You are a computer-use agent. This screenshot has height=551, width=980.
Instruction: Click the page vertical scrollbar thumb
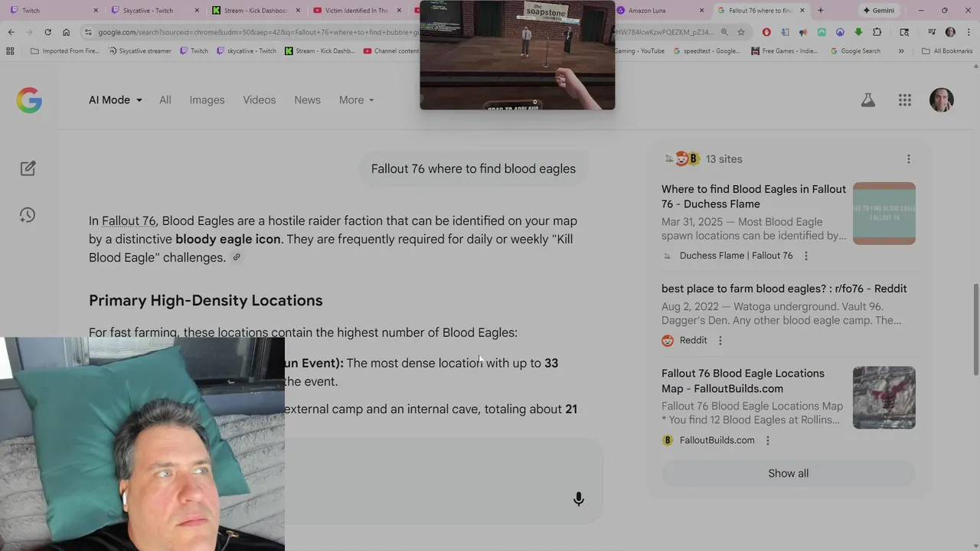pos(976,329)
